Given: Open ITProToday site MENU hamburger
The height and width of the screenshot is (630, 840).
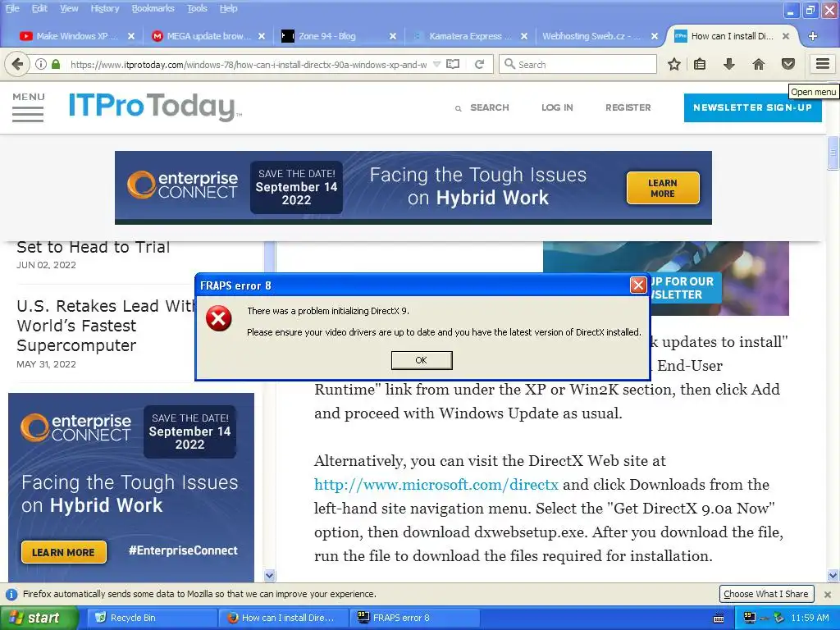Looking at the screenshot, I should pyautogui.click(x=28, y=107).
